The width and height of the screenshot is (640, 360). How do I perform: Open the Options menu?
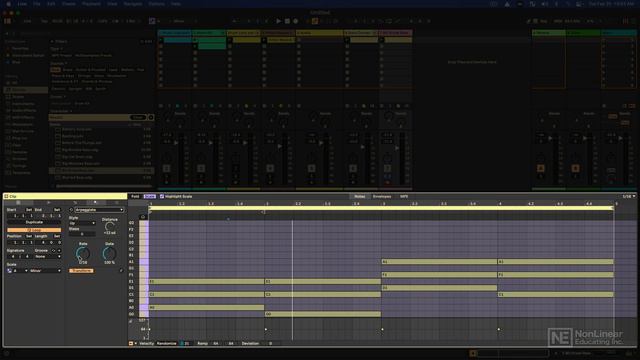(156, 4)
